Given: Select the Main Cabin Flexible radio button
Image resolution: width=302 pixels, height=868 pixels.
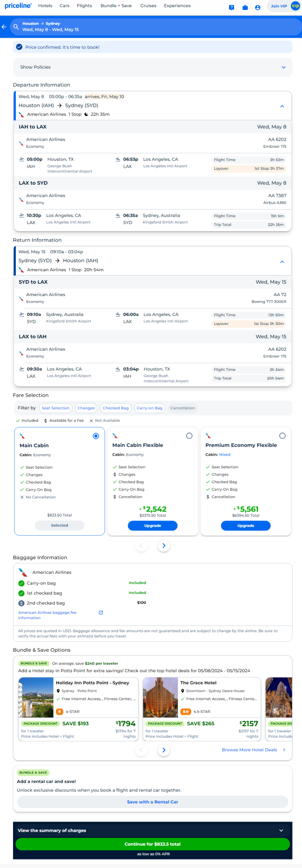Looking at the screenshot, I should click(x=189, y=436).
